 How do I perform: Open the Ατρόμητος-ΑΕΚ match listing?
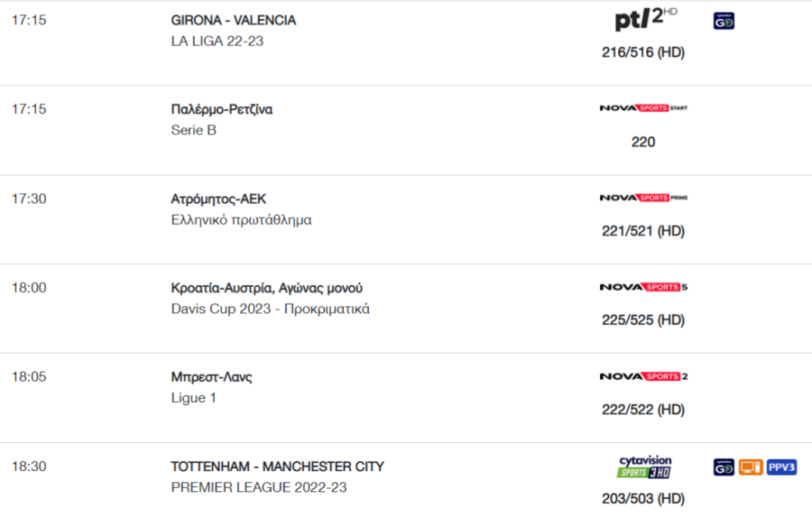click(218, 199)
